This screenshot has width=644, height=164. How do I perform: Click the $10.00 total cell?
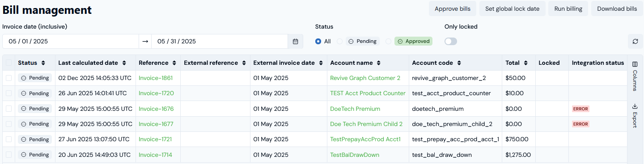coord(519,93)
